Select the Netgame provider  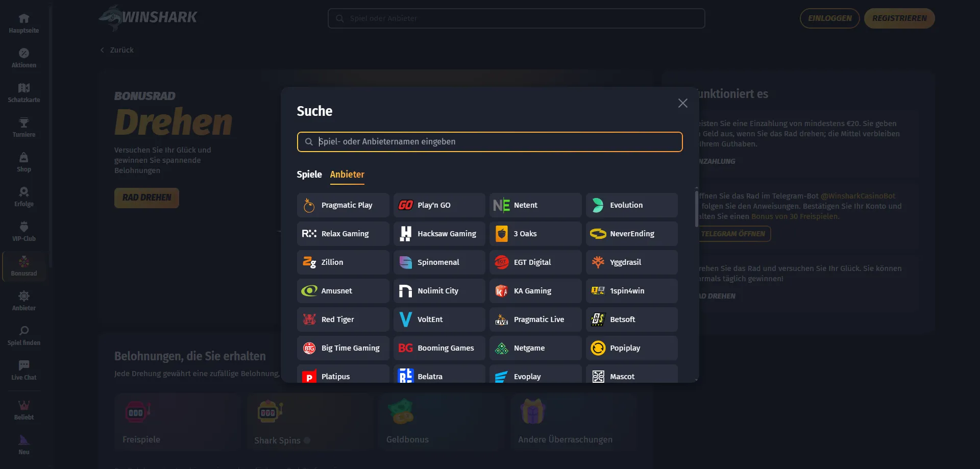535,348
